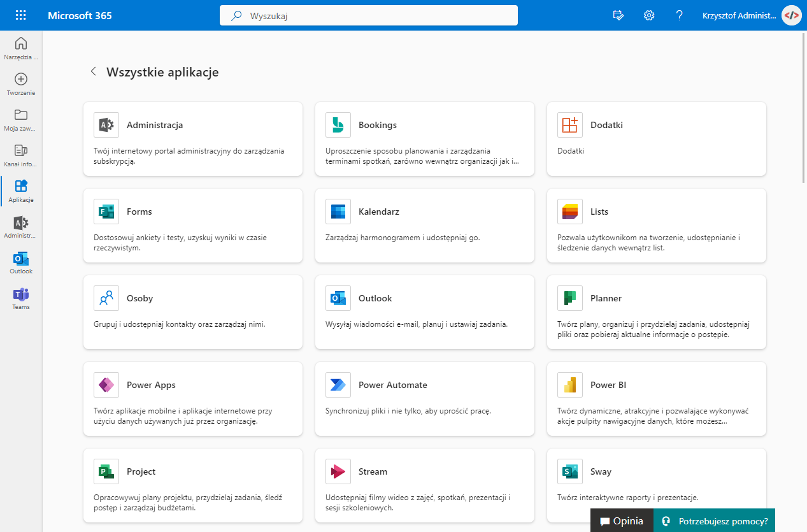Open the Kalendarz title link

point(379,212)
